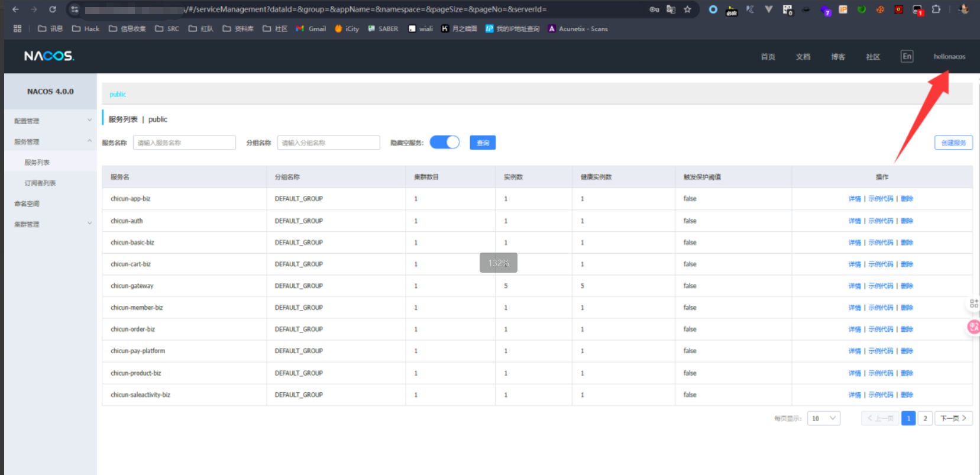Go to page 2 of results

[x=925, y=418]
